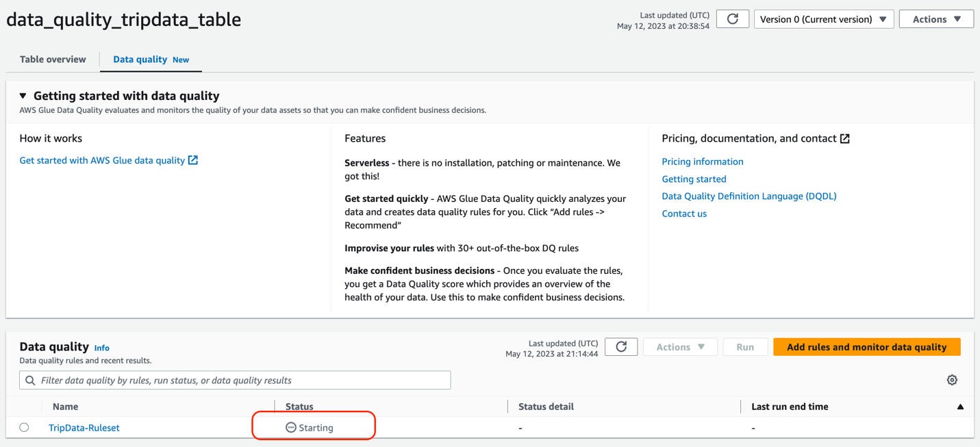Switch to the Table overview tab
Image resolution: width=980 pixels, height=447 pixels.
[53, 60]
